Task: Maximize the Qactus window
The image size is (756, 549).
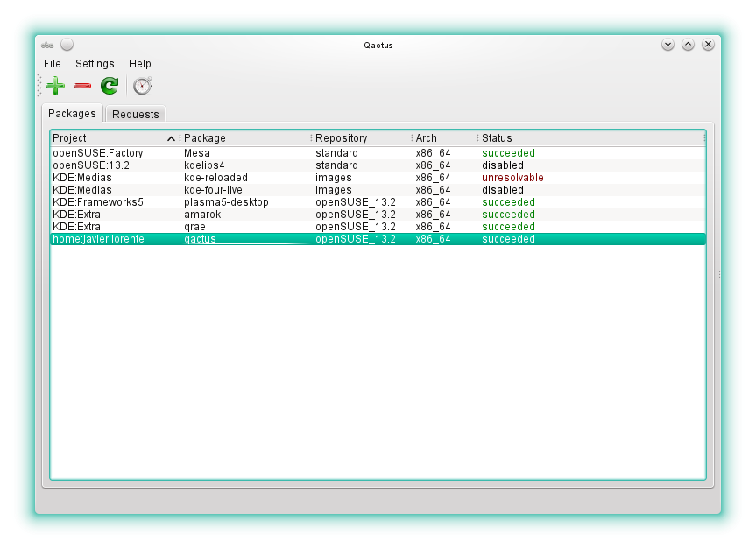Action: coord(688,45)
